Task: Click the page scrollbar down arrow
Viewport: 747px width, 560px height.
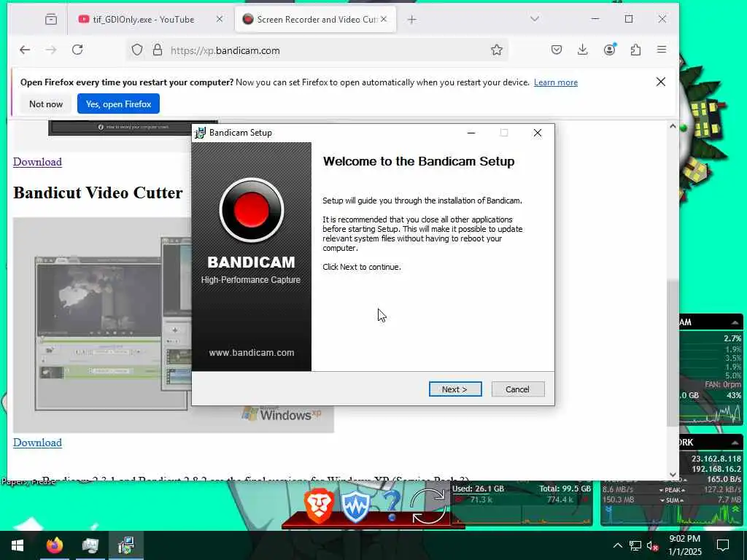Action: pyautogui.click(x=673, y=474)
